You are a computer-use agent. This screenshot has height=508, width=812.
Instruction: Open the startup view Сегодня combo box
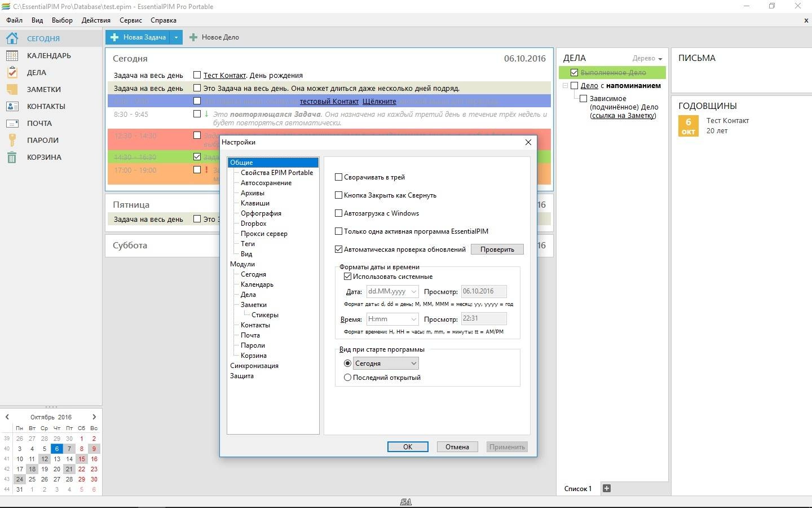coord(386,364)
